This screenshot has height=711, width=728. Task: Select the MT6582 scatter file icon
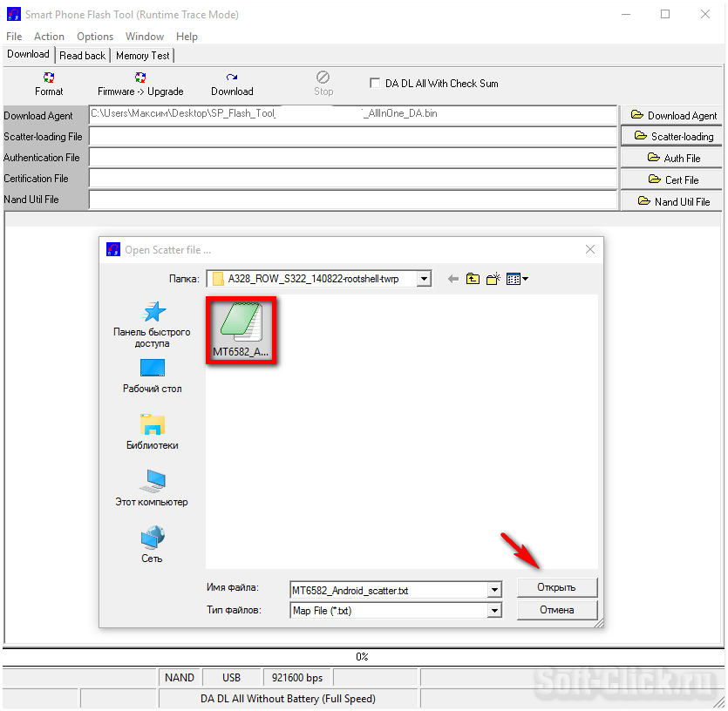point(242,330)
